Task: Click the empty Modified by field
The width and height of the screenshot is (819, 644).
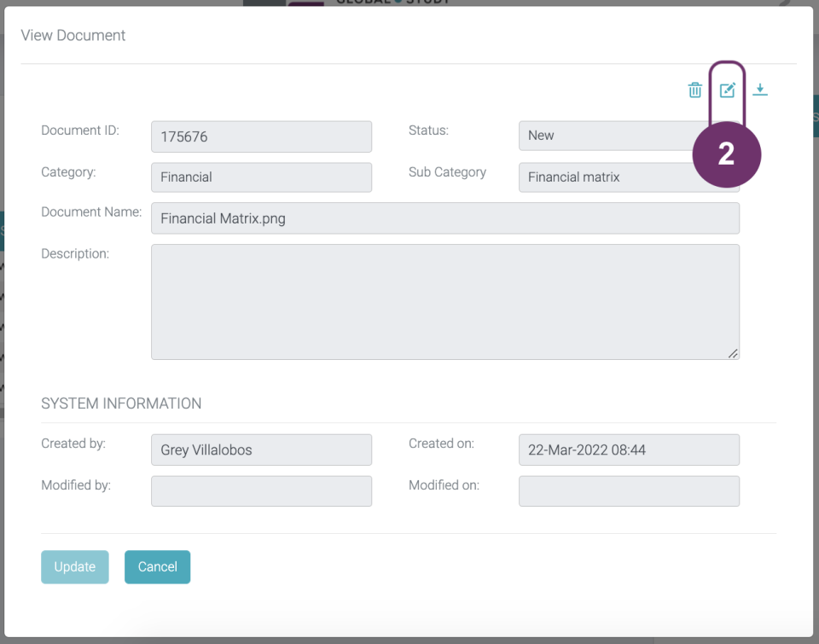Action: 261,491
